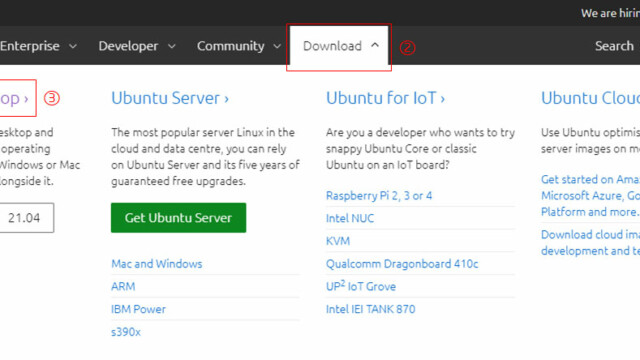The width and height of the screenshot is (640, 360).
Task: Open the KVM link
Action: point(338,241)
